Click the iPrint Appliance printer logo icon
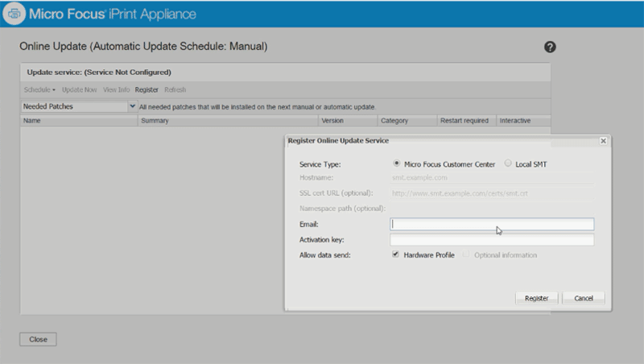Viewport: 644px width, 364px height. click(x=14, y=14)
